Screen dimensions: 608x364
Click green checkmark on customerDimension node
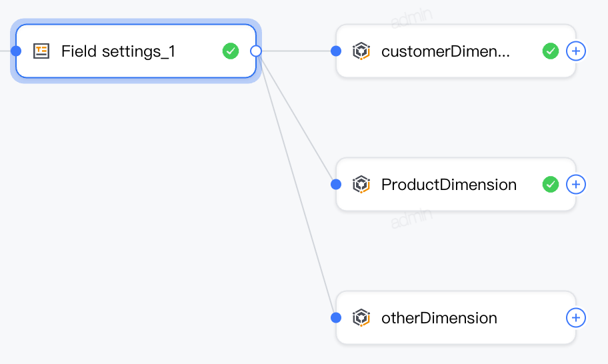[551, 51]
